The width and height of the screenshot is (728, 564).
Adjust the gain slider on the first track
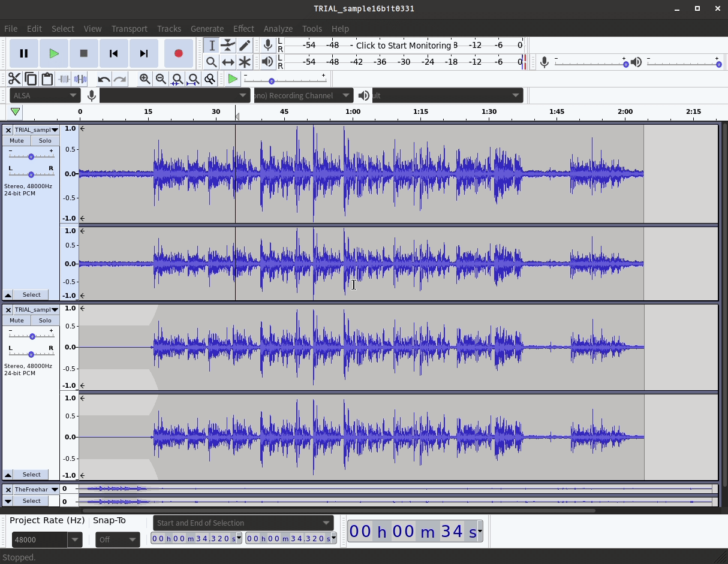tap(31, 156)
